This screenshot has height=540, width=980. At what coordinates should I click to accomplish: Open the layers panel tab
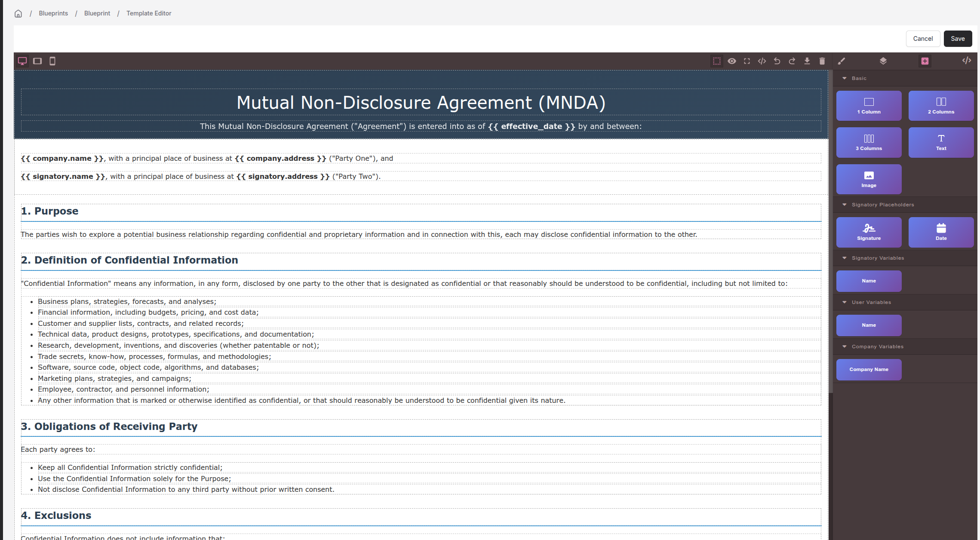click(x=883, y=61)
